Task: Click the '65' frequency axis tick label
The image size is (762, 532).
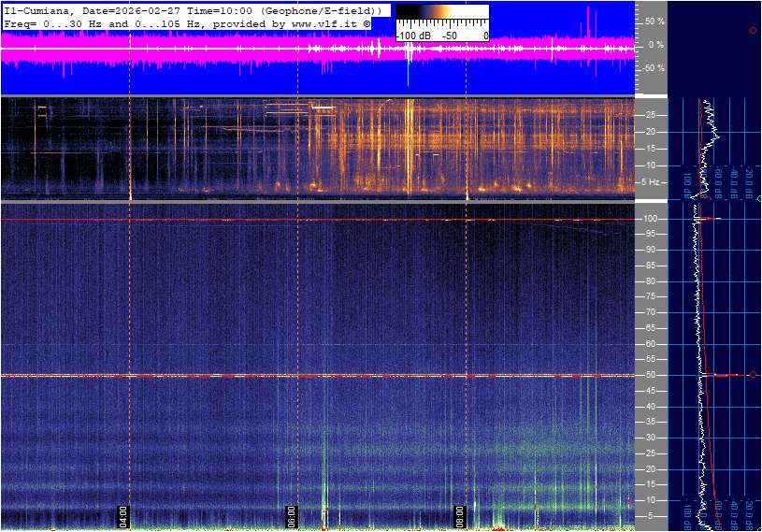Action: 650,328
